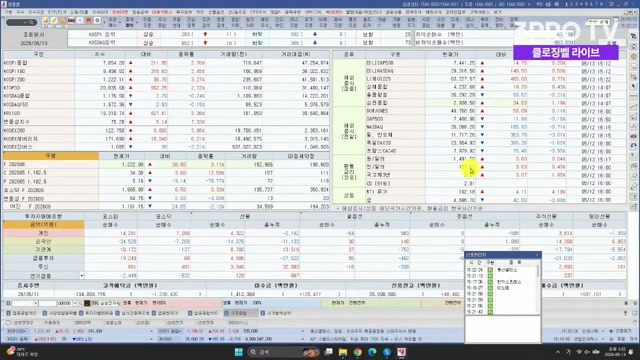Screen dimensions: 640x360
Task: Click the 외국인 investor row label
Action: point(43,242)
